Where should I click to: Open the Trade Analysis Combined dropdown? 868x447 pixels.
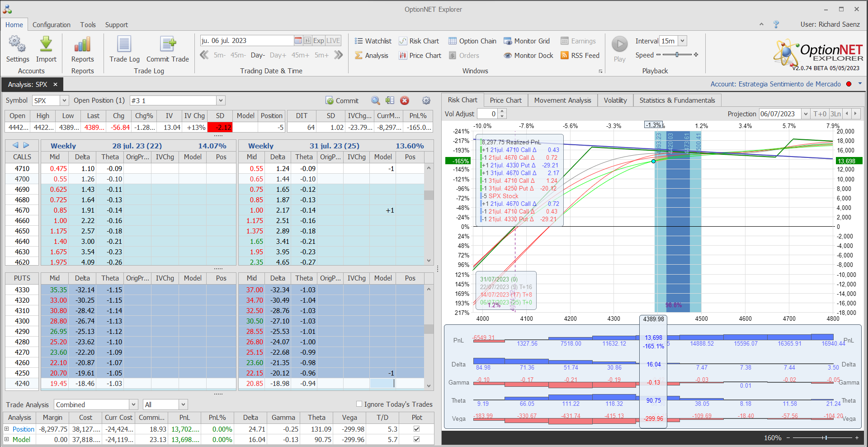tap(133, 404)
